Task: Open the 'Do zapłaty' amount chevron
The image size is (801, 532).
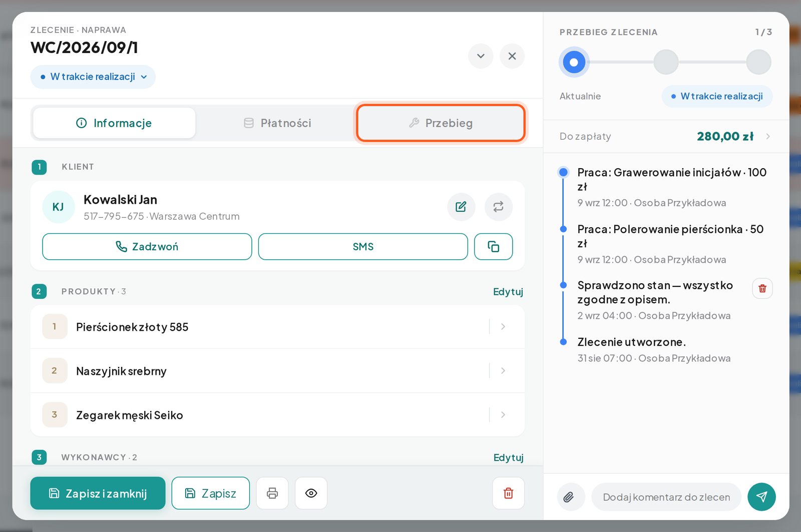Action: tap(768, 137)
